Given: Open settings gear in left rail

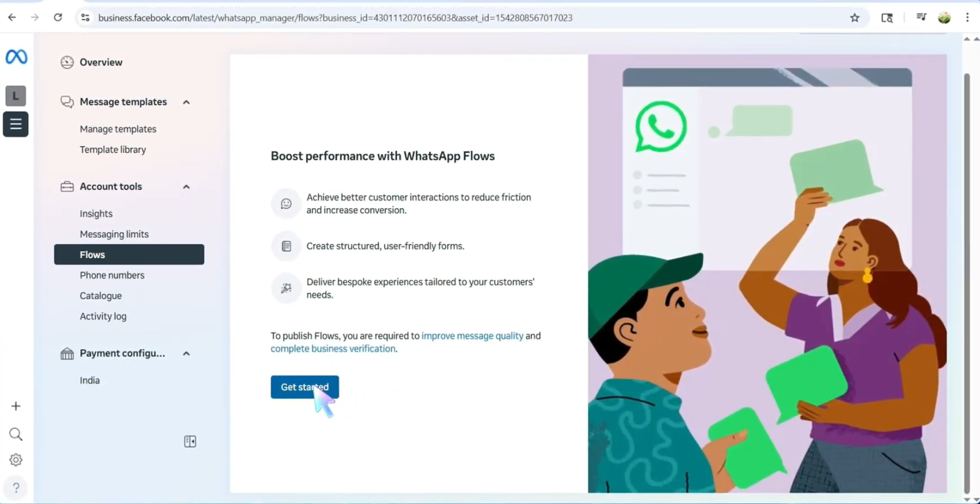Looking at the screenshot, I should click(16, 460).
